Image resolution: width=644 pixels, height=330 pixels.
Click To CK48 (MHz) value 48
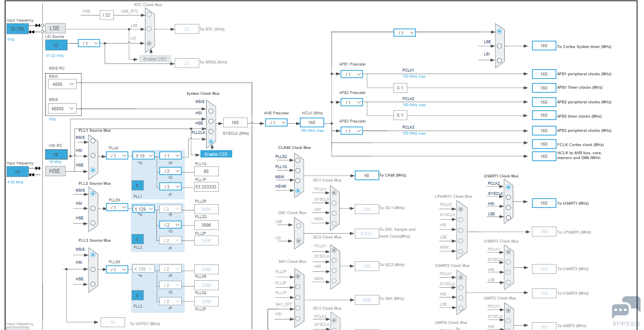(x=367, y=175)
